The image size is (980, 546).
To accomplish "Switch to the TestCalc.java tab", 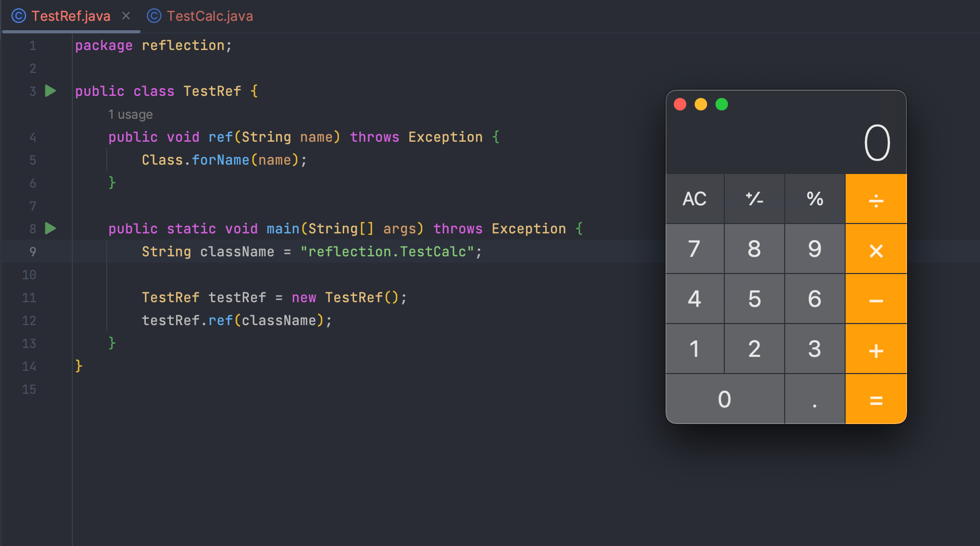I will (200, 16).
